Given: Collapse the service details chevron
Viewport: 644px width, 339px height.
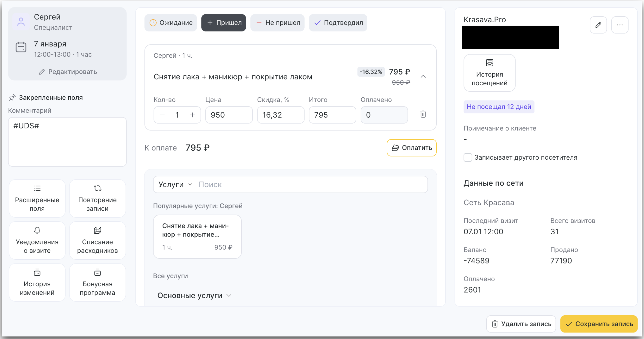Looking at the screenshot, I should pyautogui.click(x=423, y=77).
